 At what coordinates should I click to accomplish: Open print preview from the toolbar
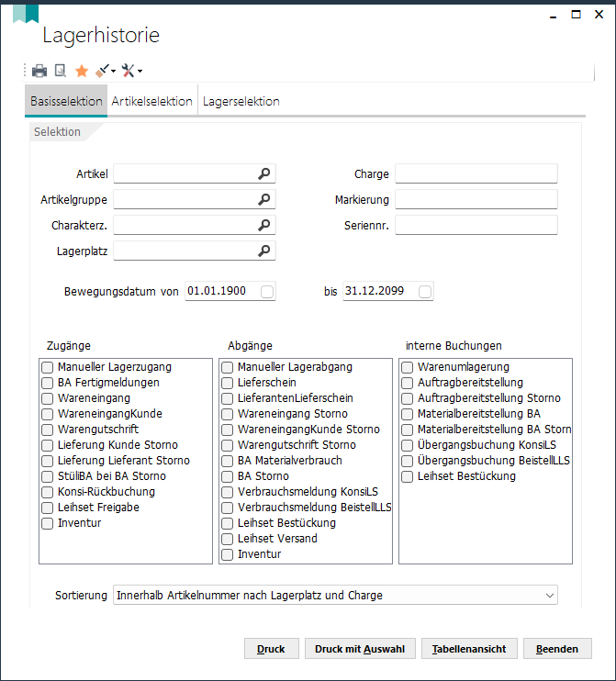[x=61, y=71]
